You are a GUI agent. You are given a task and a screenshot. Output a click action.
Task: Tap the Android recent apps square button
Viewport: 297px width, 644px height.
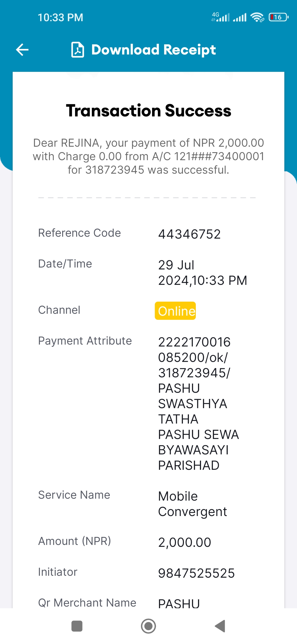point(77,626)
